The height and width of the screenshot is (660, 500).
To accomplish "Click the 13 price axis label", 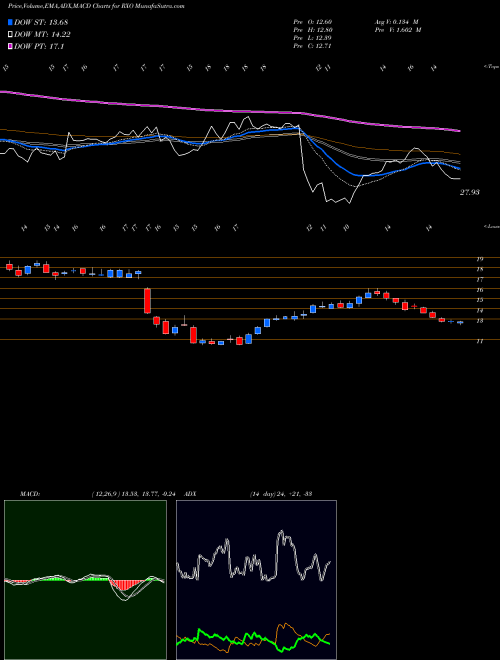I will [480, 321].
